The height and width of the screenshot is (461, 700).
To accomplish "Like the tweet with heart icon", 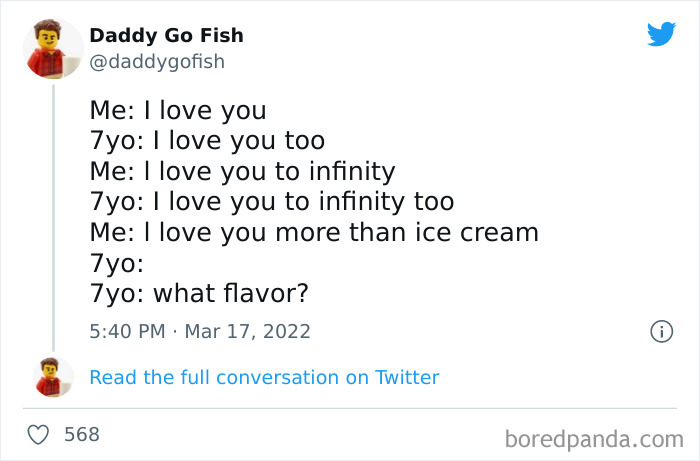I will coord(38,435).
